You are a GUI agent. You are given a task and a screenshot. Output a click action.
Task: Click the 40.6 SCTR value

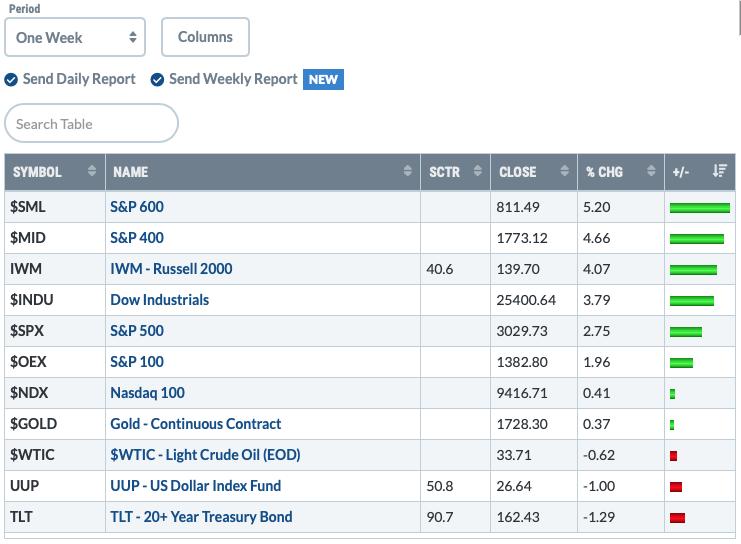click(x=439, y=269)
